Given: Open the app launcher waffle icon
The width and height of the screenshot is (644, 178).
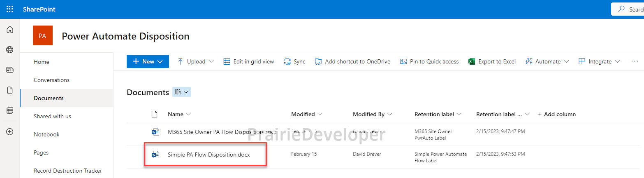Looking at the screenshot, I should 10,9.
